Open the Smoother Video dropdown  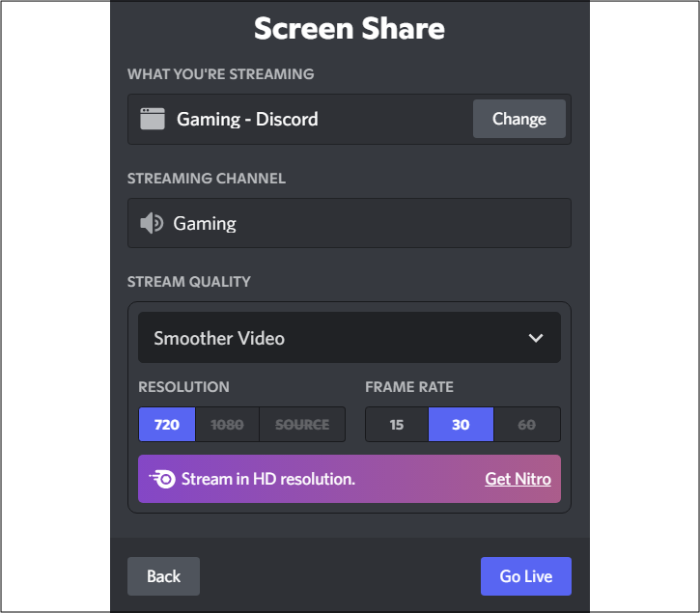pos(350,338)
